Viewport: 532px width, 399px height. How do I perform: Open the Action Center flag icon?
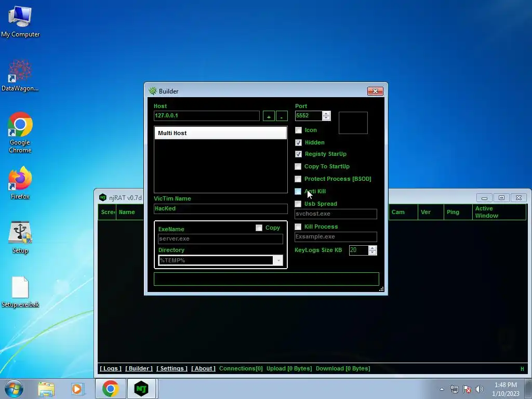[x=467, y=389]
